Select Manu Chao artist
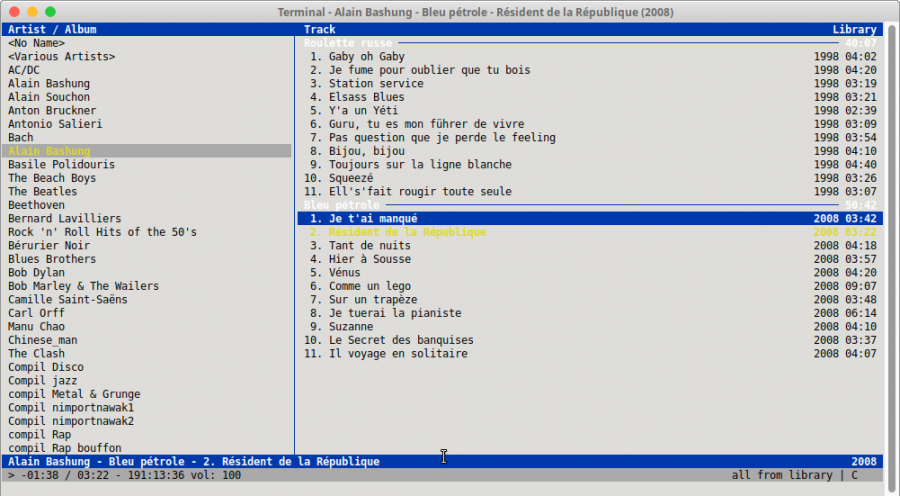900x496 pixels. (x=36, y=327)
